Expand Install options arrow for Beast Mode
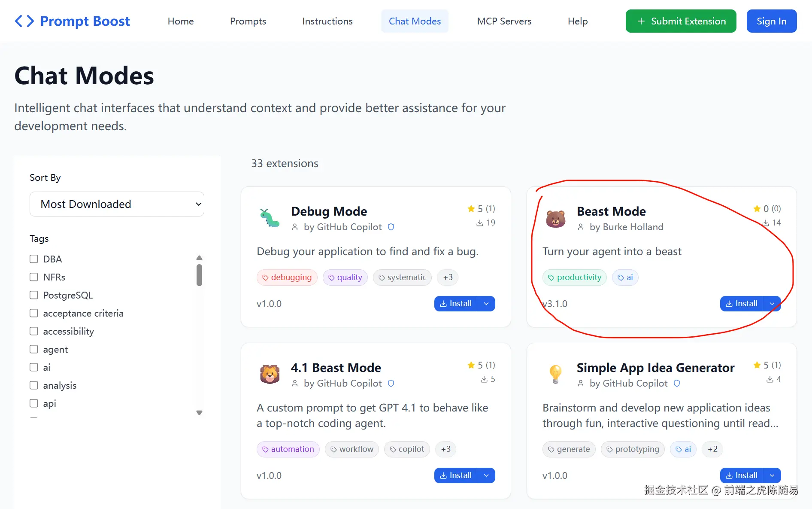This screenshot has height=509, width=812. pos(772,304)
